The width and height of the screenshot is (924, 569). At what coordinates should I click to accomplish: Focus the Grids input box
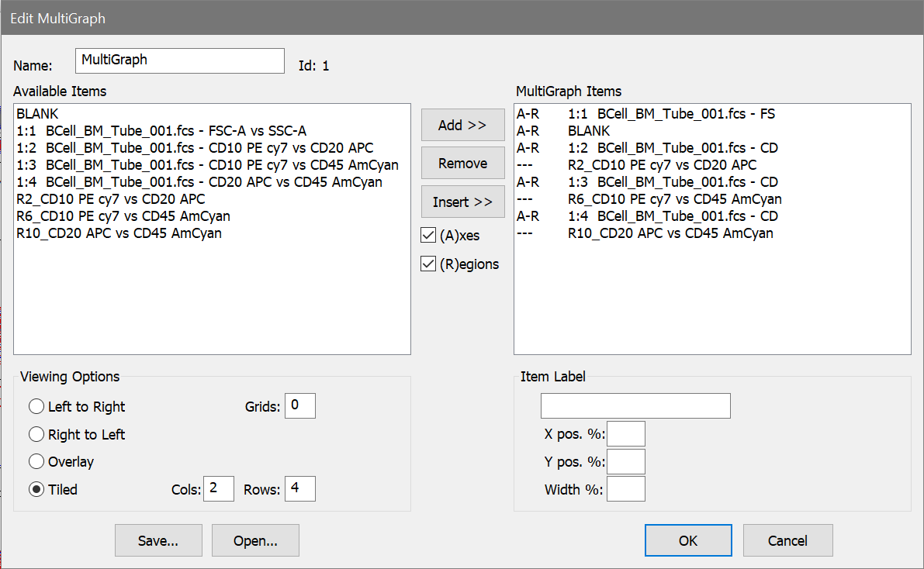pyautogui.click(x=299, y=406)
